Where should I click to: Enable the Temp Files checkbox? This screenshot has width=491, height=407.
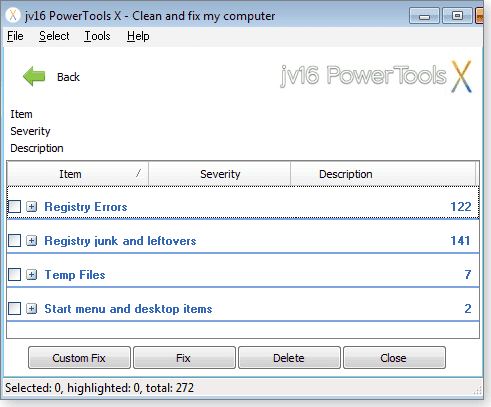click(14, 275)
